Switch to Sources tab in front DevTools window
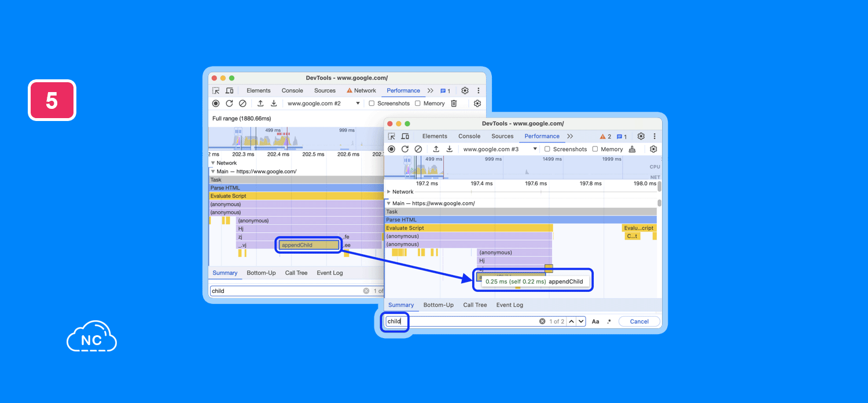868x403 pixels. pyautogui.click(x=502, y=137)
